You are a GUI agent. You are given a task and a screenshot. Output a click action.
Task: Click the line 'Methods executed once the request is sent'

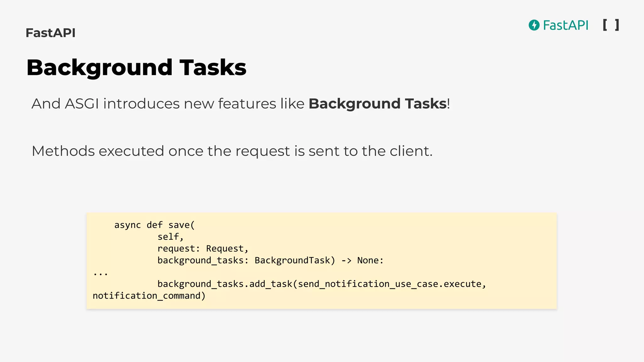pos(232,151)
